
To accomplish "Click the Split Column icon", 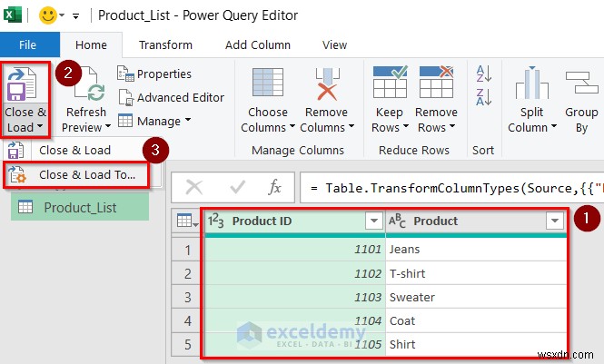I will tap(532, 83).
